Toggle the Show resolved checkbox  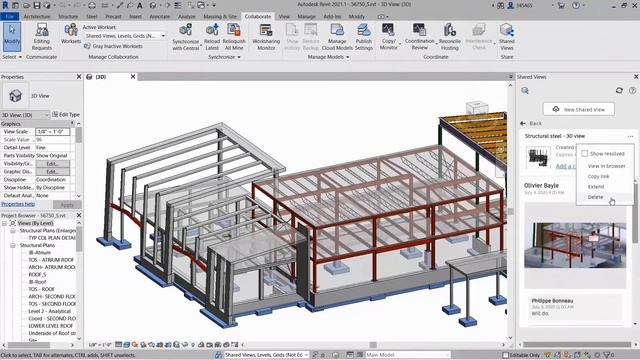pyautogui.click(x=584, y=153)
